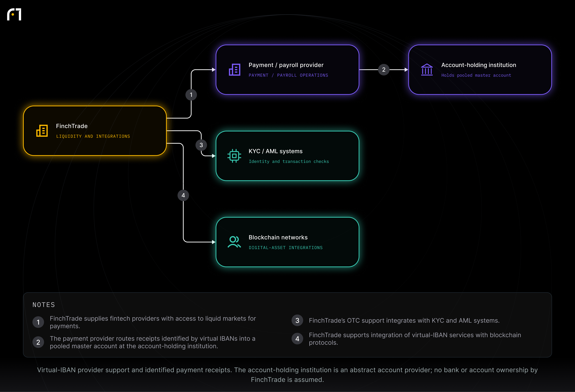Click the DIGITAL-ASSET INTEGRATIONS subtitle
Viewport: 575px width, 392px height.
point(286,248)
